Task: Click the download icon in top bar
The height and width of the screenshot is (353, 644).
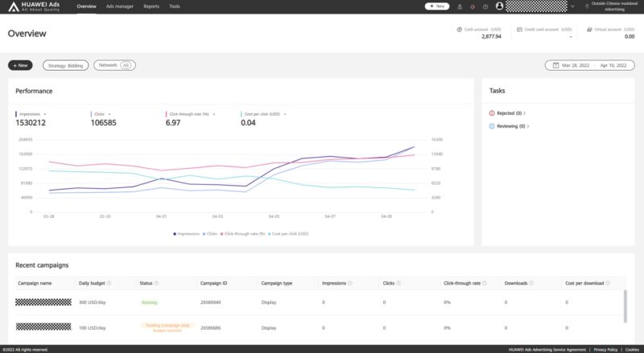Action: (x=459, y=6)
